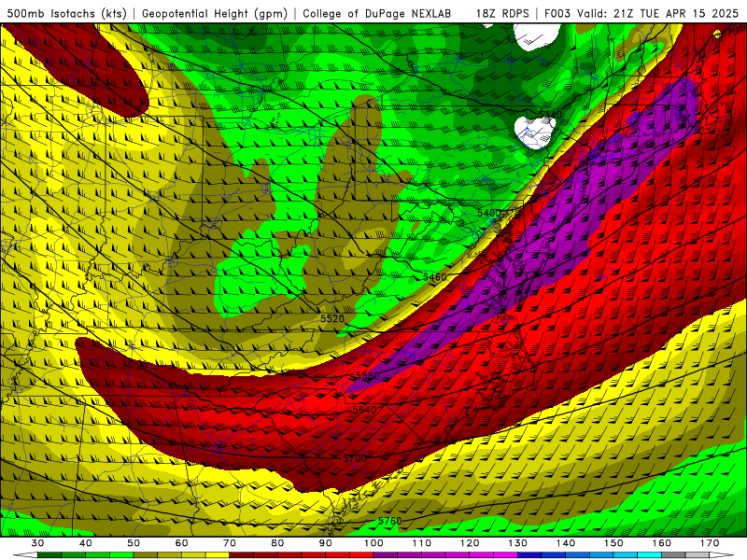
Task: Click the left arrow end of the color bar
Action: (25, 555)
